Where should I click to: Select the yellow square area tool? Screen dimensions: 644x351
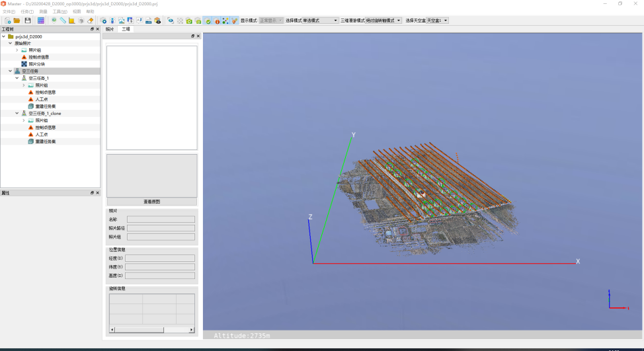(72, 20)
